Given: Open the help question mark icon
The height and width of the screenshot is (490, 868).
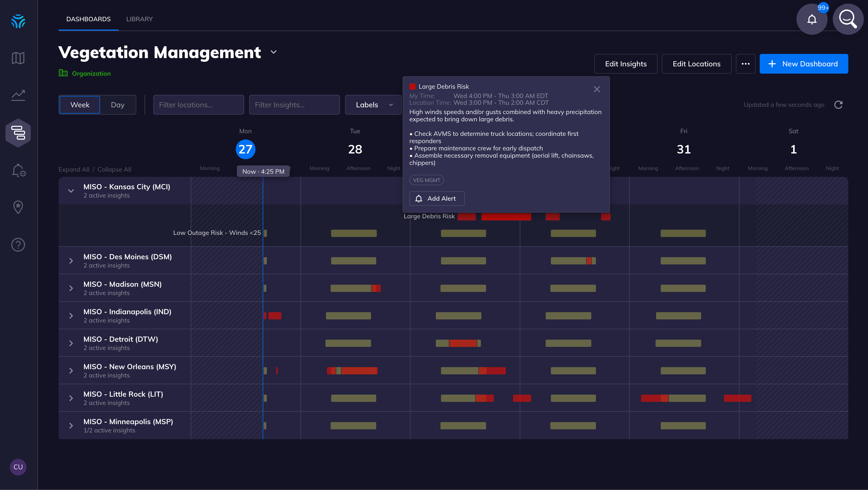Looking at the screenshot, I should point(18,244).
